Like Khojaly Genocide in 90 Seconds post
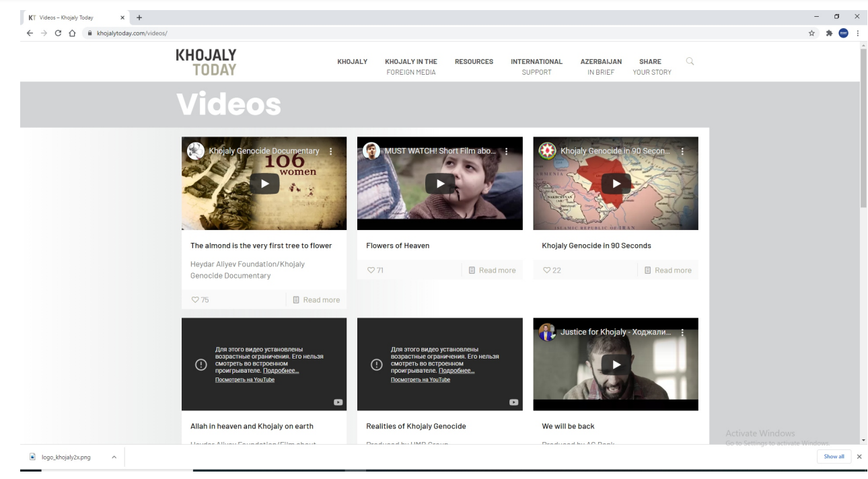 [x=552, y=270]
